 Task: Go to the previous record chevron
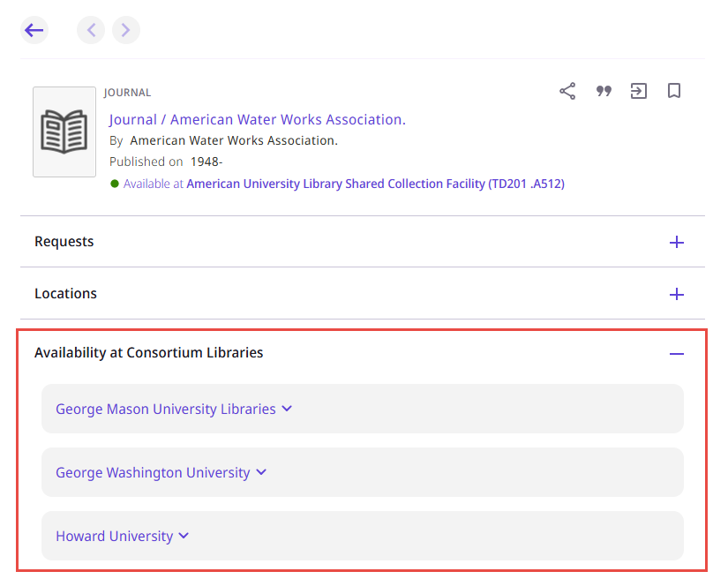[91, 30]
